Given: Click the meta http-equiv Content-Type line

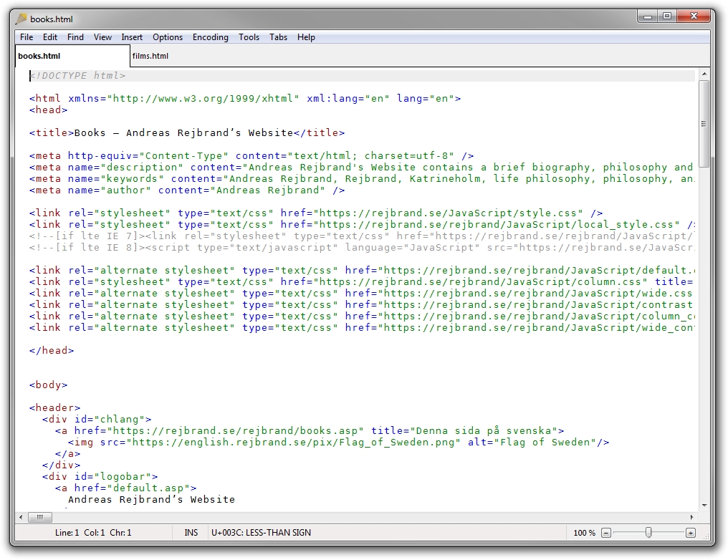Looking at the screenshot, I should click(x=252, y=156).
